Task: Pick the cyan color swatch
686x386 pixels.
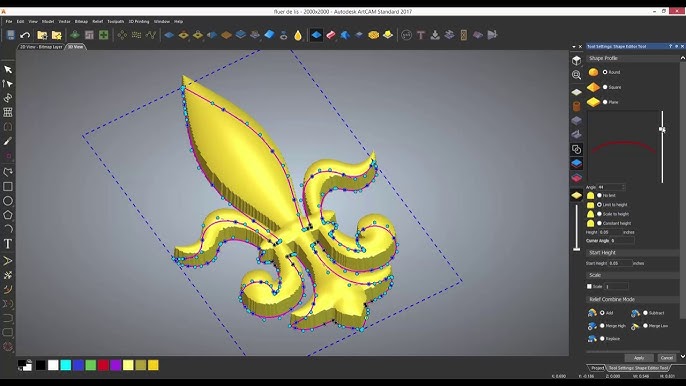Action: 66,365
